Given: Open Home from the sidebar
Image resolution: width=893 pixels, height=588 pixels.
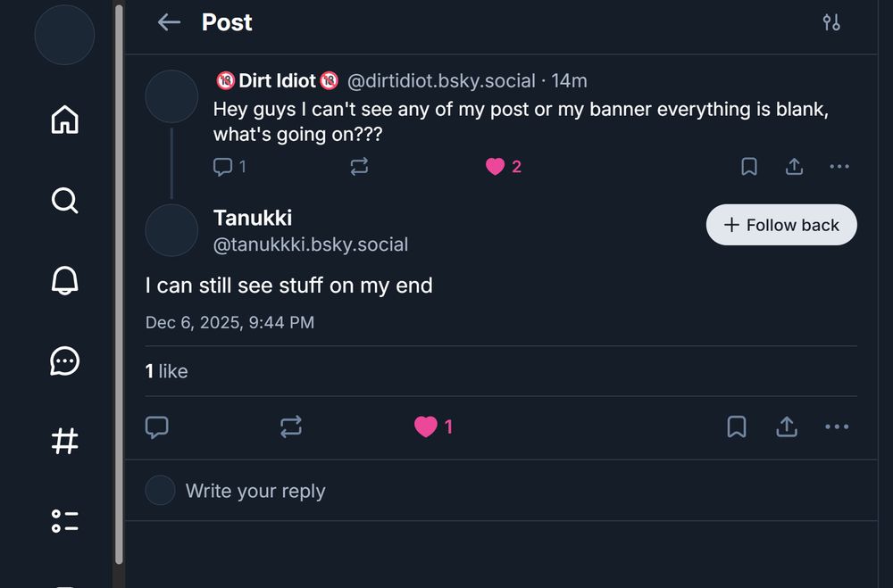Looking at the screenshot, I should [x=64, y=120].
